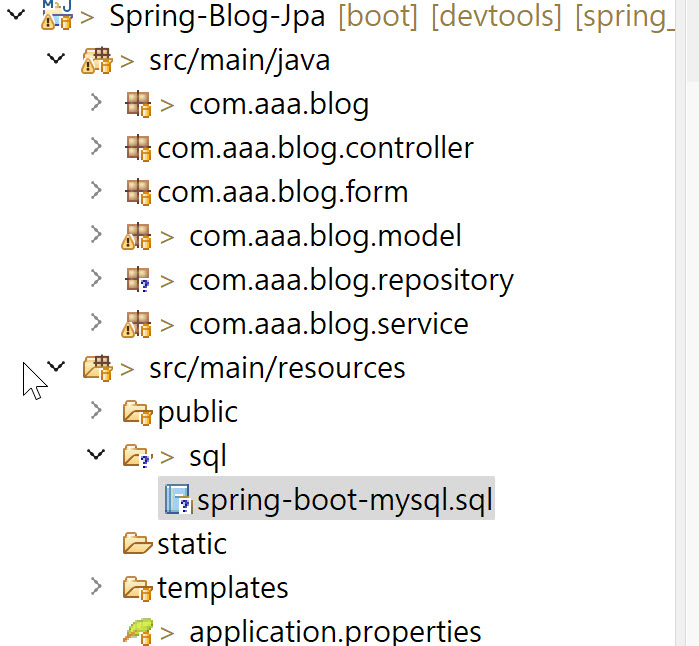Select the application.properties file
This screenshot has height=646, width=699.
click(335, 632)
